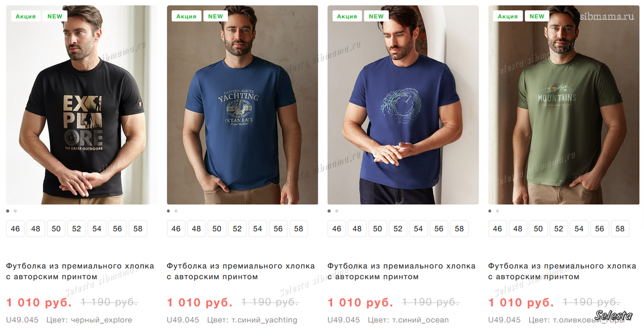This screenshot has width=644, height=332.
Task: Open blue ocean fish print t-shirt photo
Action: point(403,105)
